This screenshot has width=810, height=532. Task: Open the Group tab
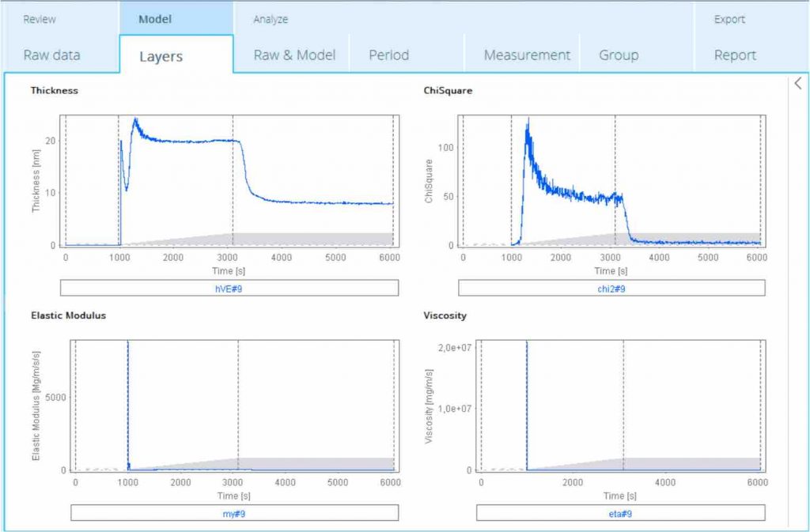tap(619, 55)
